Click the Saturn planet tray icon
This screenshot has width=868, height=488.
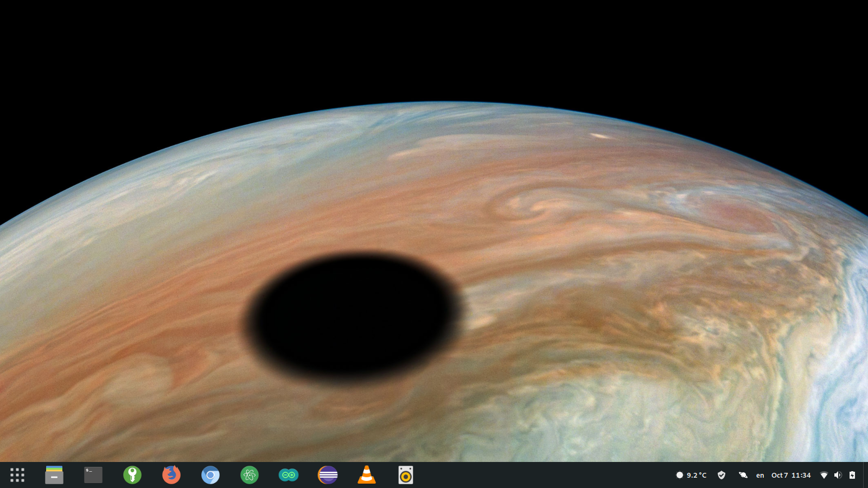(743, 475)
